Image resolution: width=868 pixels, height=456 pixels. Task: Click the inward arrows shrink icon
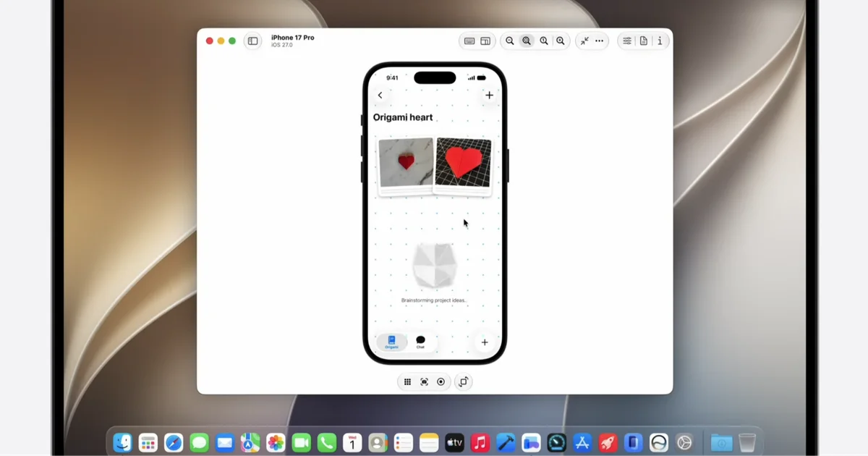point(584,41)
